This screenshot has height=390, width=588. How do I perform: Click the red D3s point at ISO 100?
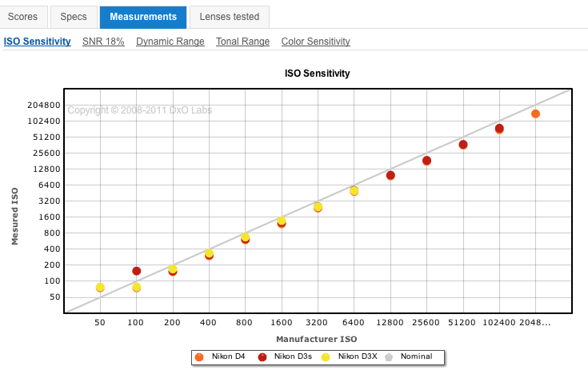coord(136,271)
